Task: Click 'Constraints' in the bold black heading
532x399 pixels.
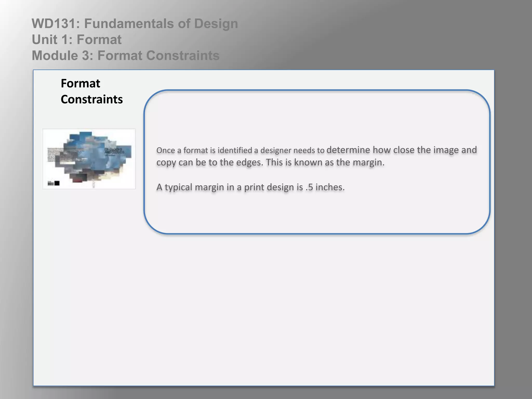Action: pyautogui.click(x=92, y=99)
